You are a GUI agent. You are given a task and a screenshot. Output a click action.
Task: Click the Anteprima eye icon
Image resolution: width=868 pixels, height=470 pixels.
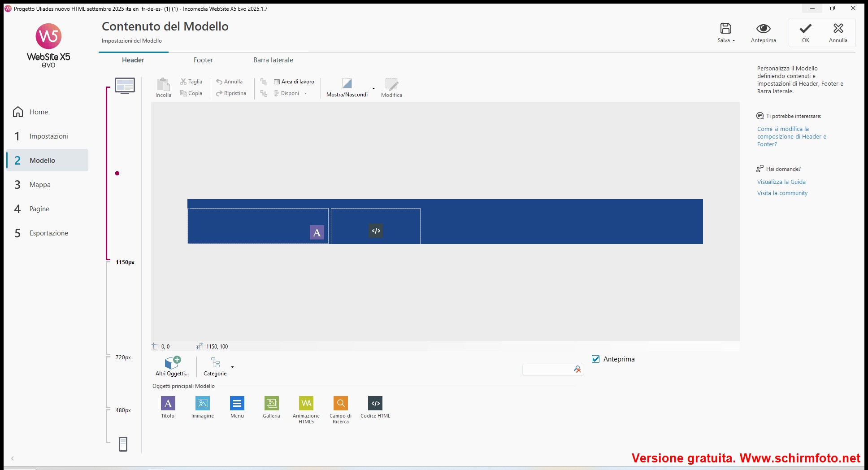(763, 29)
